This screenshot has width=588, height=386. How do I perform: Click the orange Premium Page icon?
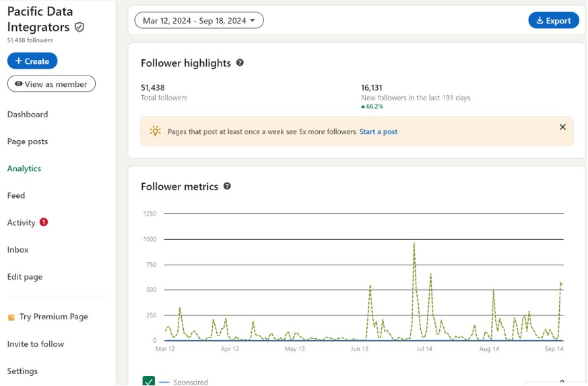11,317
